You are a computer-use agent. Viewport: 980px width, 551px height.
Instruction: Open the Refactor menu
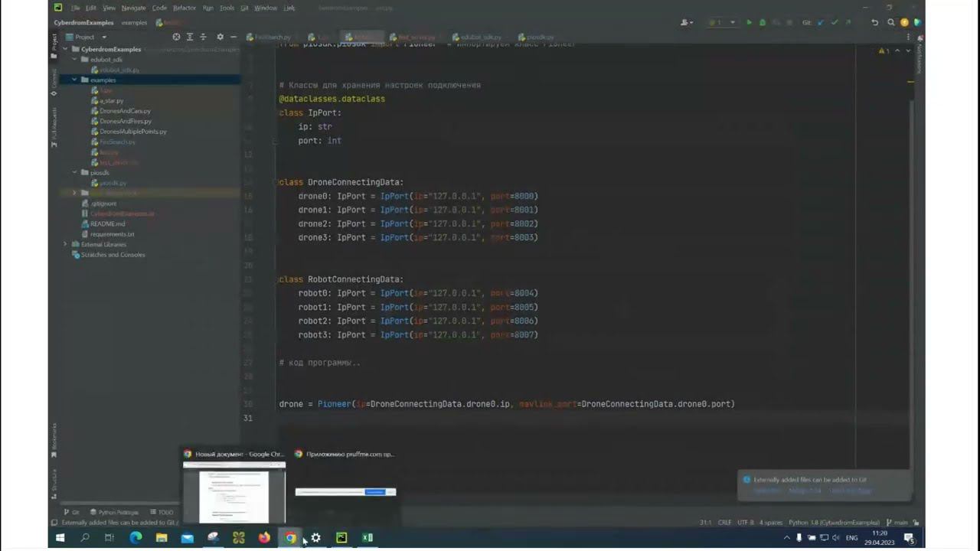[x=185, y=8]
